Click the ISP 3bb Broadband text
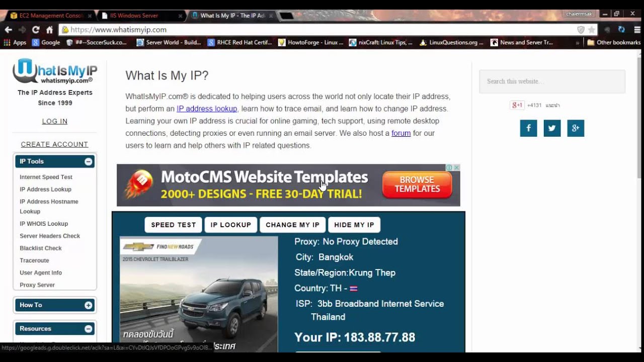Viewport: 644px width, 362px height. coord(370,310)
